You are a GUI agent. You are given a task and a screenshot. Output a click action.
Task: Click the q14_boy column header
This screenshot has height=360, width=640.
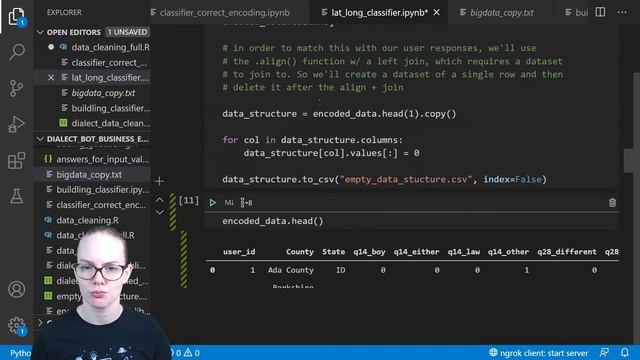point(369,252)
